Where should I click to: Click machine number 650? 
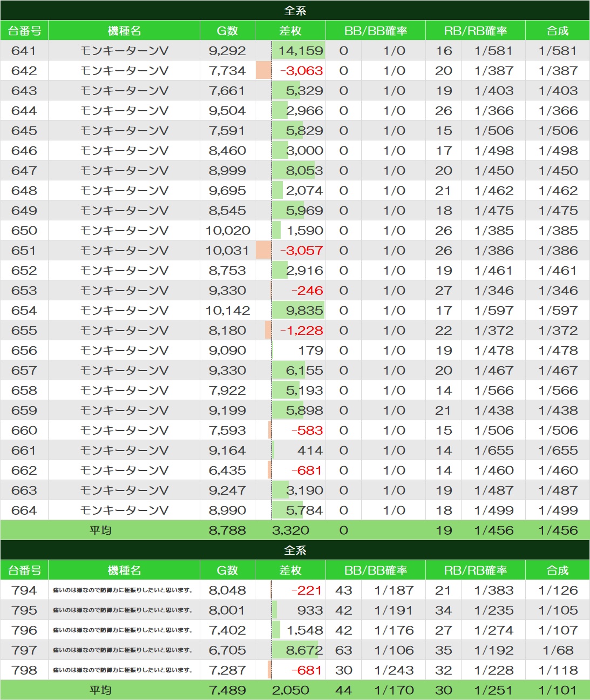(x=24, y=231)
